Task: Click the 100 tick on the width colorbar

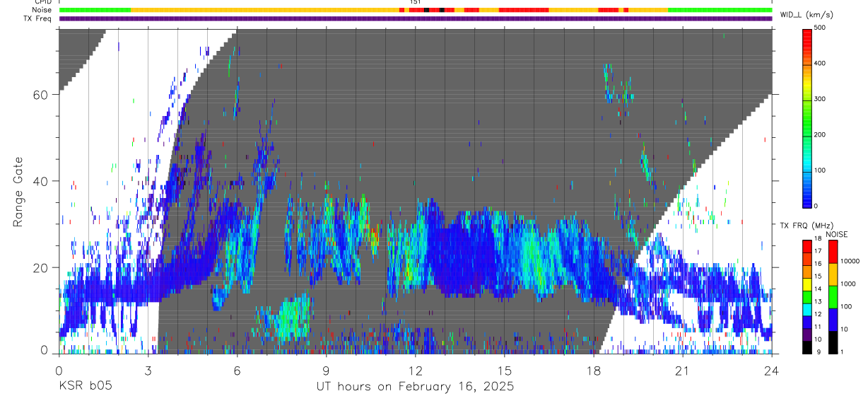Action: click(820, 170)
